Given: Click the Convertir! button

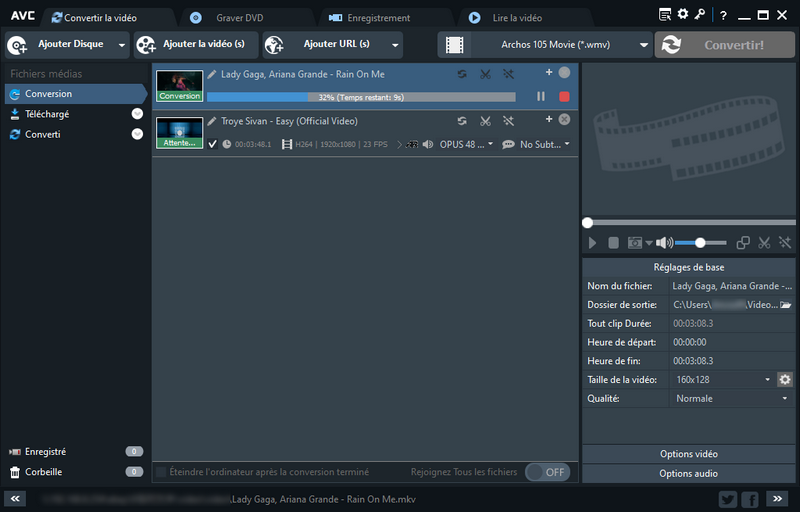Looking at the screenshot, I should pyautogui.click(x=724, y=45).
